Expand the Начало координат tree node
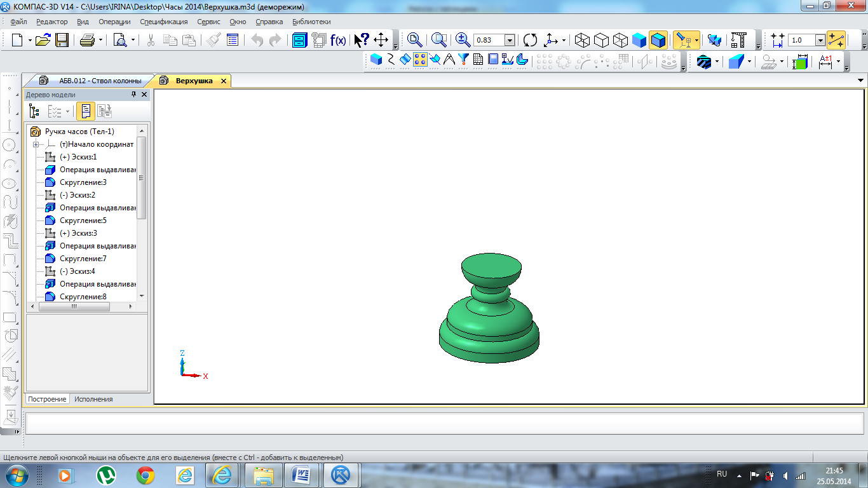The width and height of the screenshot is (868, 488). pyautogui.click(x=36, y=144)
